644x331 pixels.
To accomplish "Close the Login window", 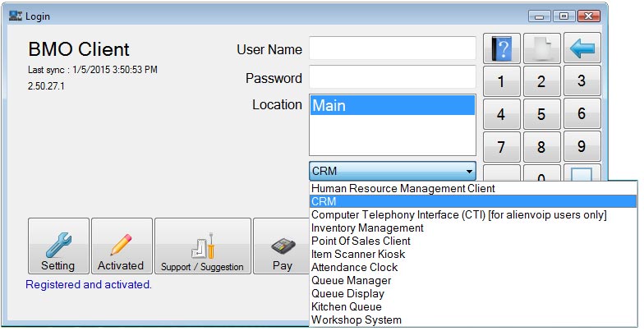I will click(588, 16).
